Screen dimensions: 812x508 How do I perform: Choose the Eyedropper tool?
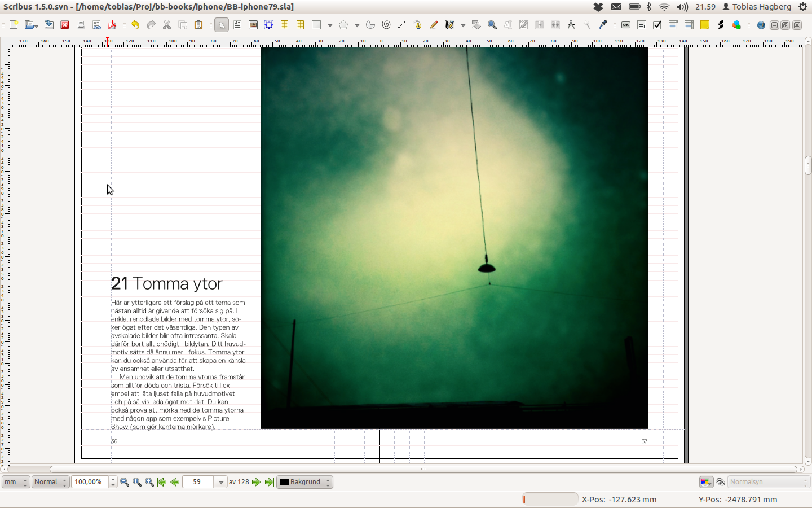603,25
